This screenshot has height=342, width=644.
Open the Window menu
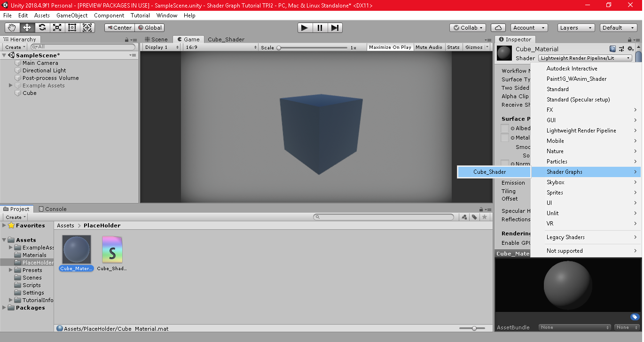click(167, 16)
